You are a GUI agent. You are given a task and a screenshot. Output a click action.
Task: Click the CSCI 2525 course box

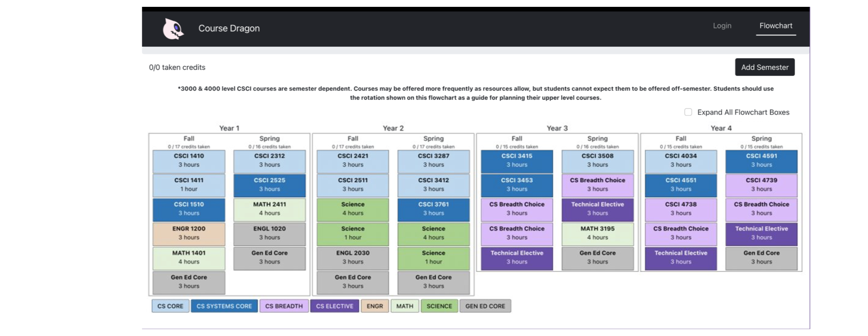coord(270,185)
